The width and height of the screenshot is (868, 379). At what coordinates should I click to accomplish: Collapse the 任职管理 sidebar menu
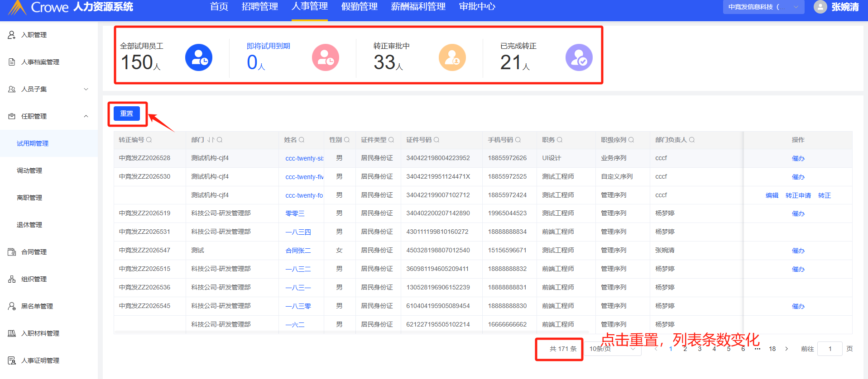[x=86, y=116]
